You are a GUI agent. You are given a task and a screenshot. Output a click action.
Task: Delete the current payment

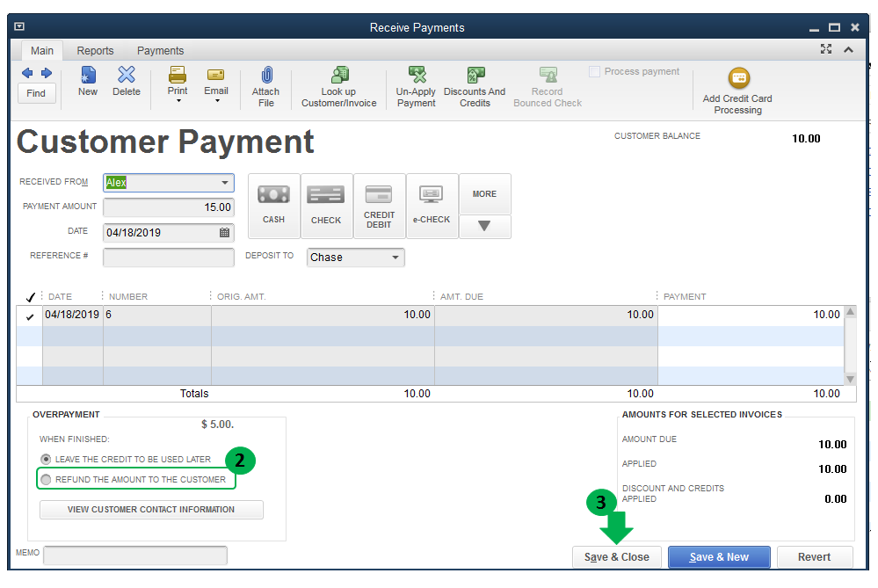click(127, 82)
